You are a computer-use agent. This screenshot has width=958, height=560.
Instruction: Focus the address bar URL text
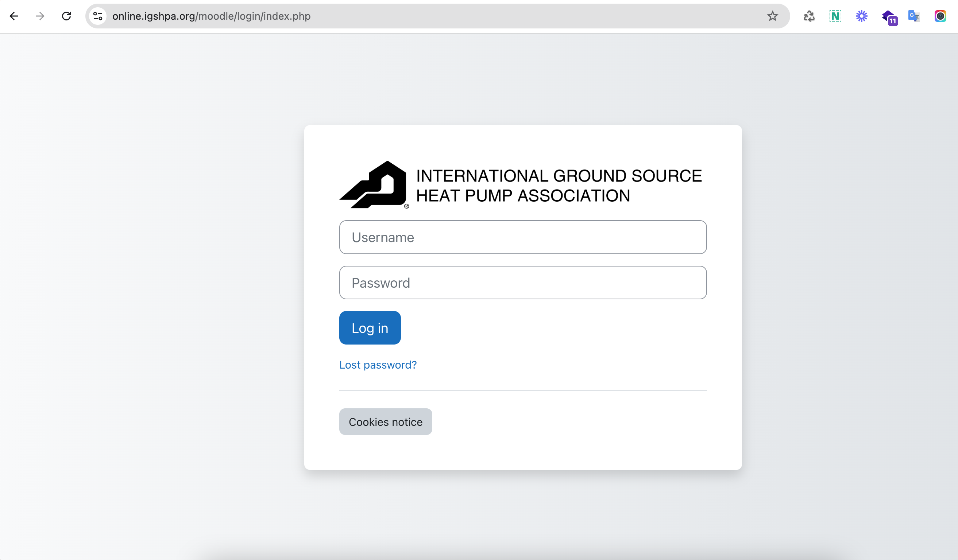pyautogui.click(x=211, y=16)
